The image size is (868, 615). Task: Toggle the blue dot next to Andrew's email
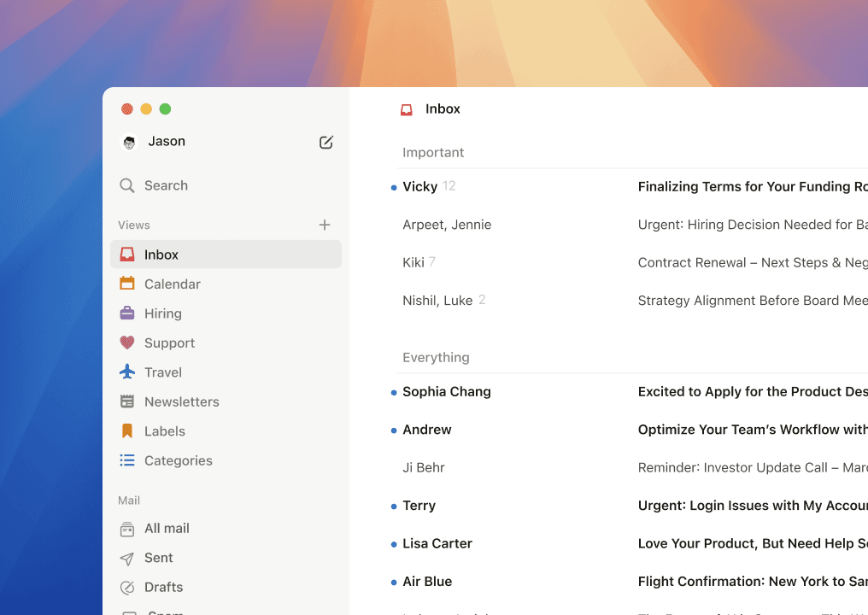point(394,430)
